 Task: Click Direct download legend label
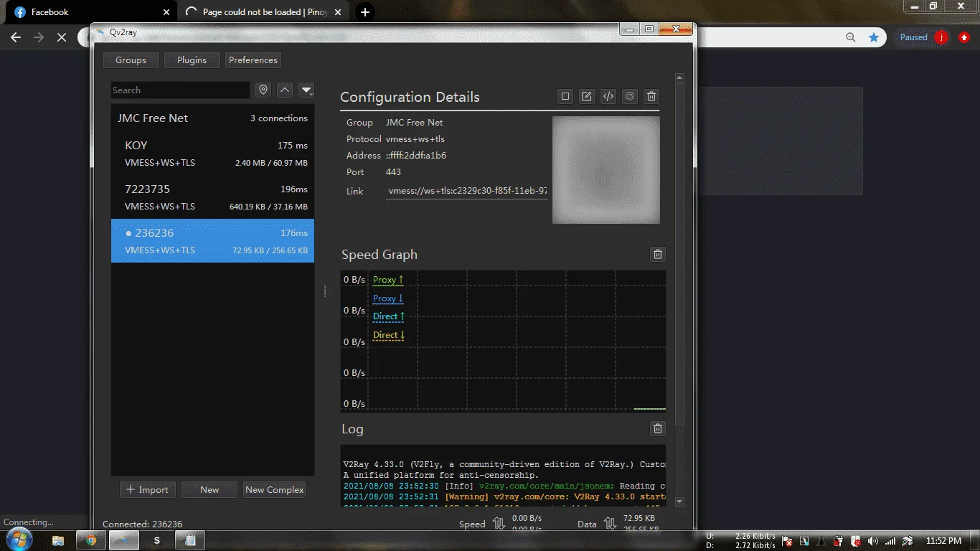pos(389,335)
